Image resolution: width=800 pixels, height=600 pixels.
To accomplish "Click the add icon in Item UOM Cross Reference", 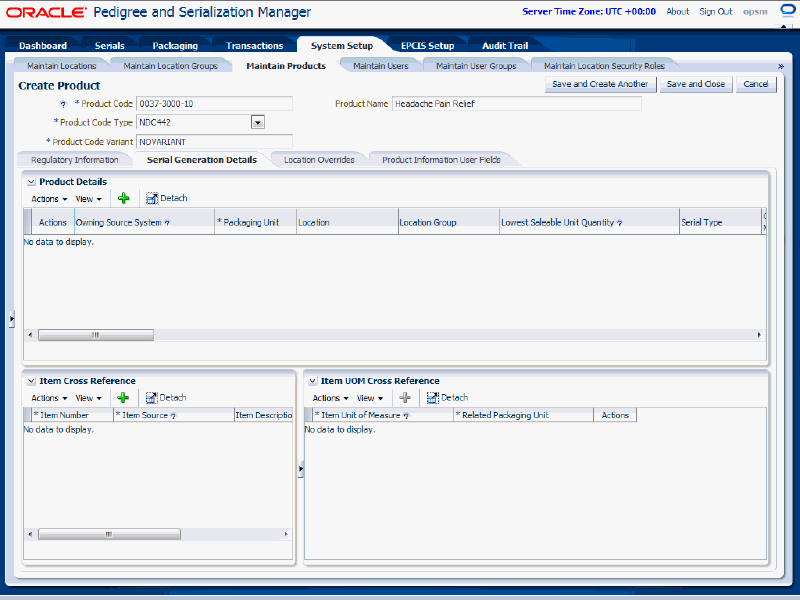I will click(405, 397).
